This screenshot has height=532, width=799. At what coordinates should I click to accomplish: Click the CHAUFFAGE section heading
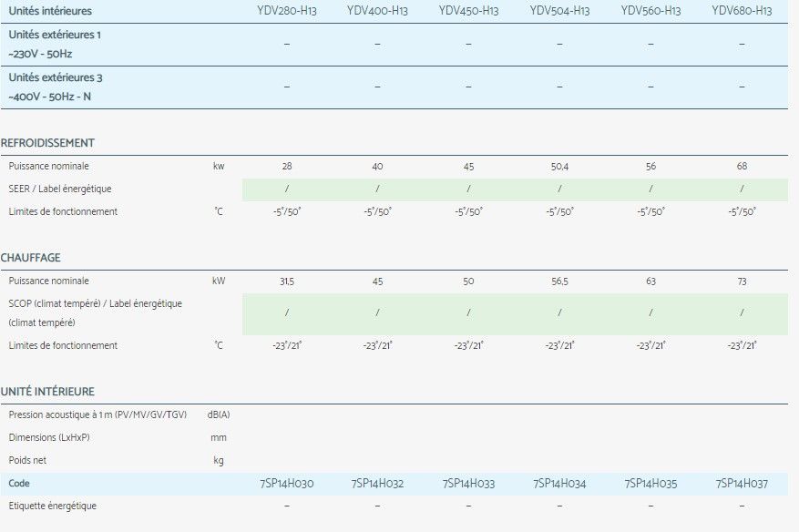click(x=31, y=258)
